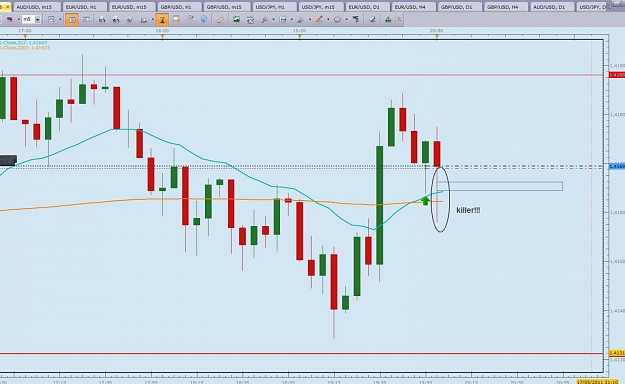Click the panel layout icon after orange button

pyautogui.click(x=86, y=19)
